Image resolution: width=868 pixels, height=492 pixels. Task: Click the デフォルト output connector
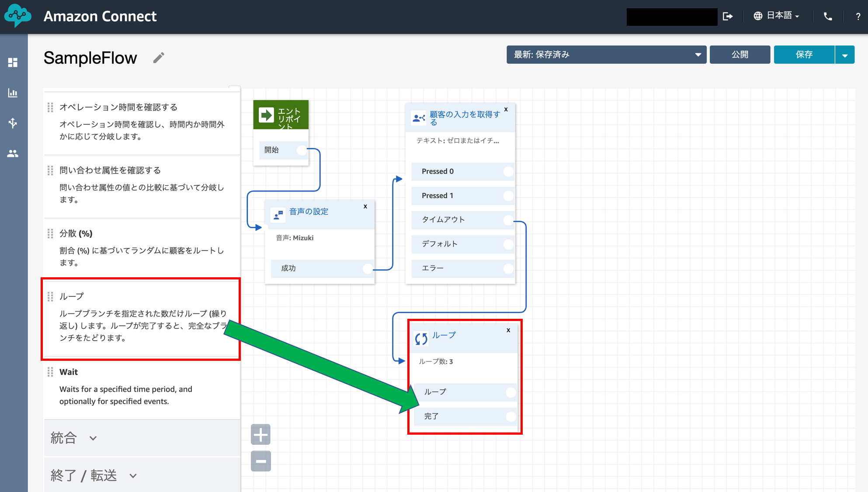coord(508,244)
